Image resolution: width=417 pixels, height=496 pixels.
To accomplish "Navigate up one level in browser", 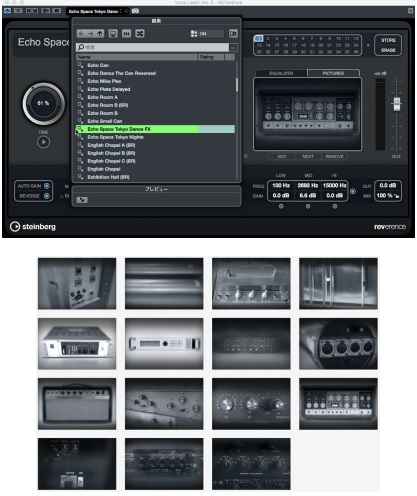I will point(100,34).
